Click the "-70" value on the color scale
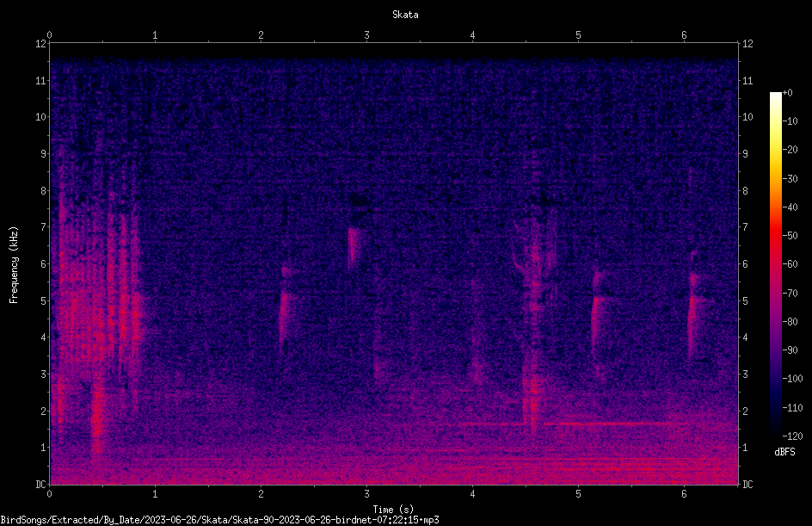812x526 pixels. coord(790,294)
